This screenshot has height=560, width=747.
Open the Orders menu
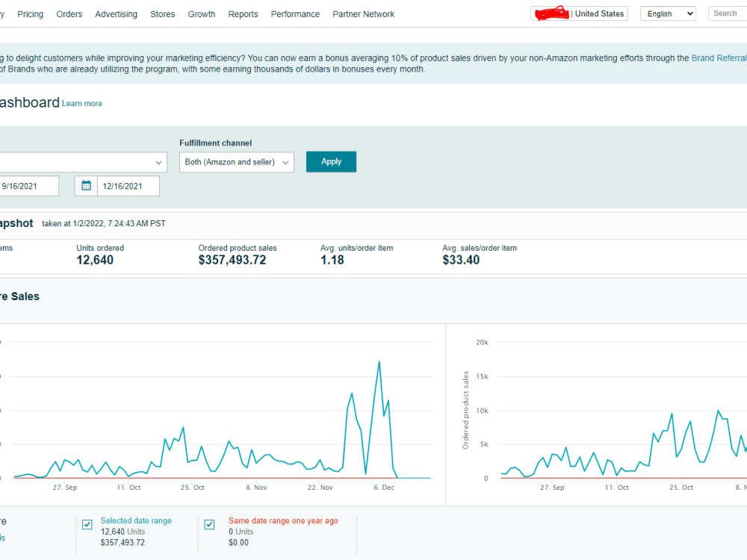point(69,14)
